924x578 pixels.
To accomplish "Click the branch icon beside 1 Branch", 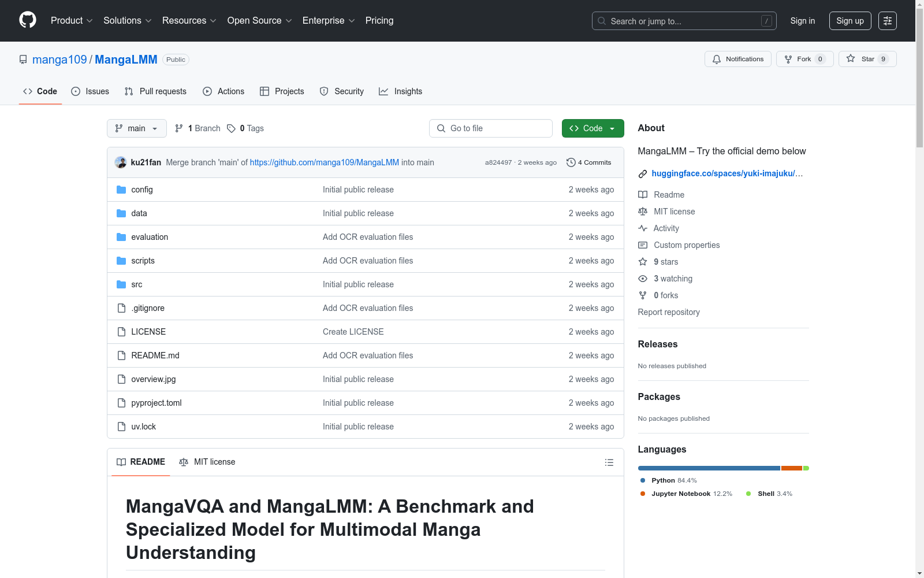I will [179, 128].
